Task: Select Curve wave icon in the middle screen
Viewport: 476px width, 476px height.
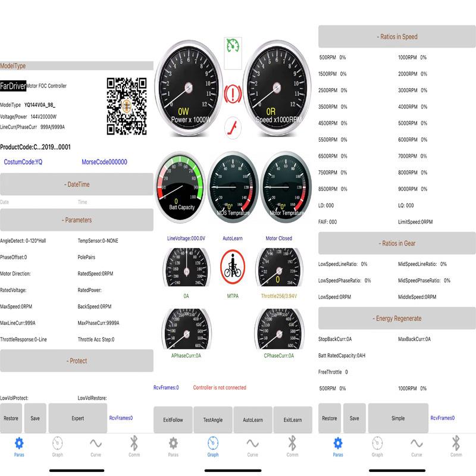Action: pos(252,447)
